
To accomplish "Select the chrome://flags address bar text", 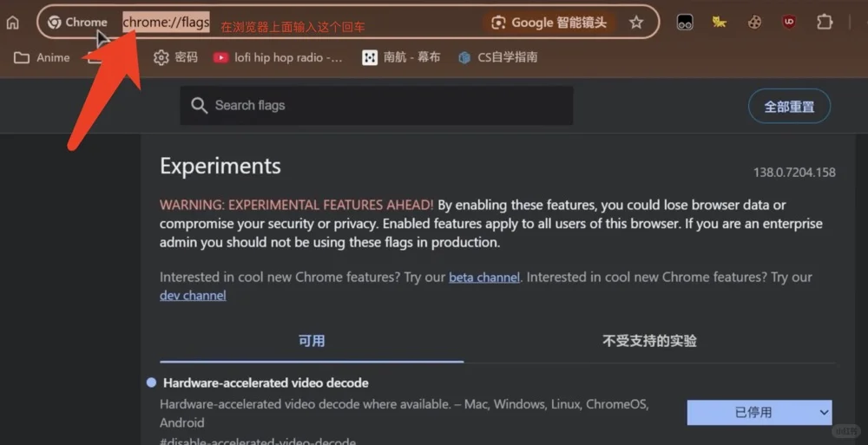I will [x=166, y=23].
